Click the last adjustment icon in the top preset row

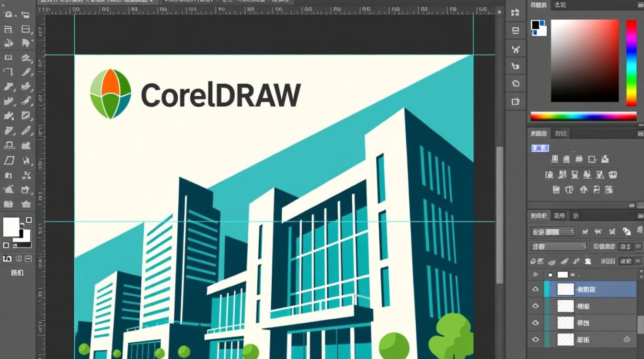tap(605, 159)
